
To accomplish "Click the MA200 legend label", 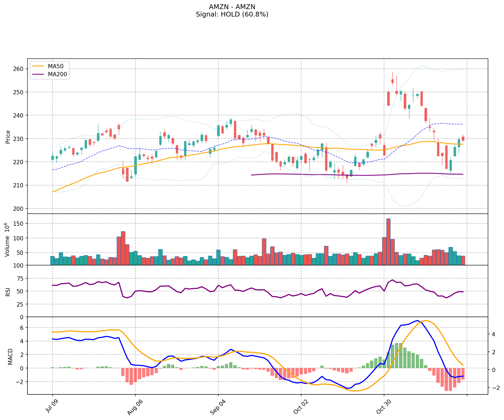I will (57, 74).
